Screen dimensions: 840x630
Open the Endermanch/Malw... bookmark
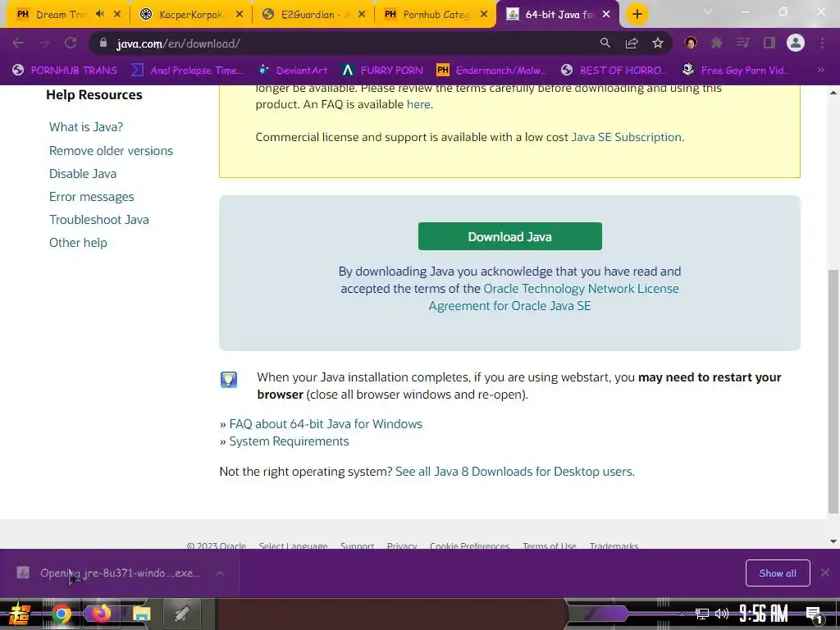(x=492, y=71)
